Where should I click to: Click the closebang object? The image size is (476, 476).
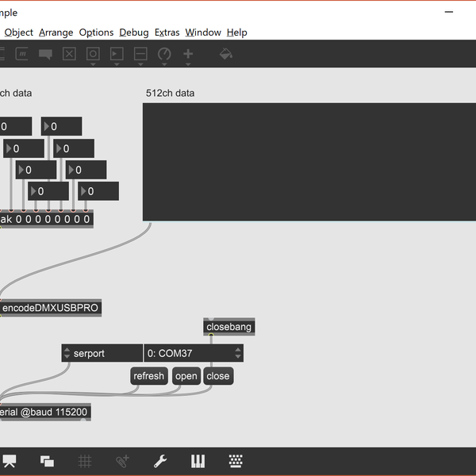(x=229, y=327)
